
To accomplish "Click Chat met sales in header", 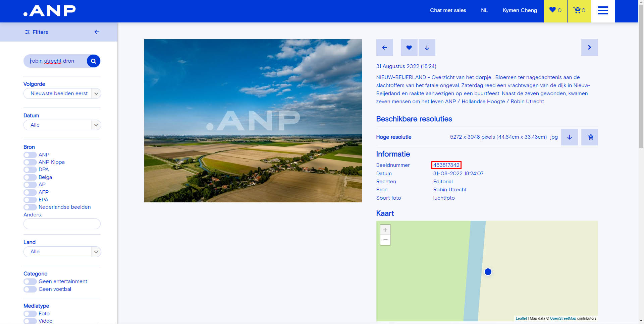I will [448, 10].
